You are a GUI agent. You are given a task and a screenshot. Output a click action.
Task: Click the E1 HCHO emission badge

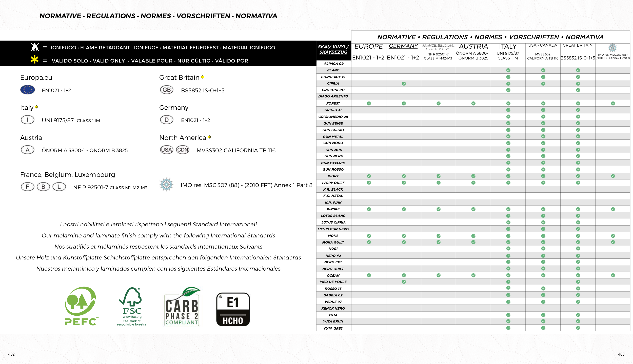pyautogui.click(x=233, y=309)
